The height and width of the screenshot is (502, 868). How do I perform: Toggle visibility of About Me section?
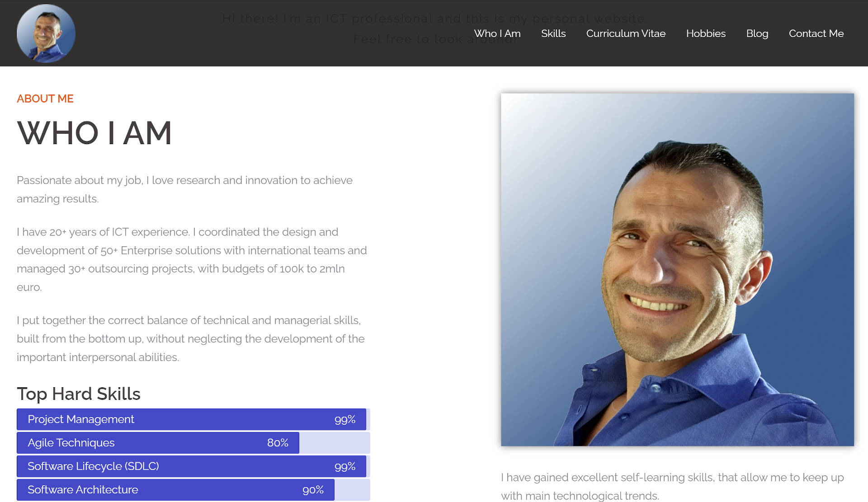(45, 98)
